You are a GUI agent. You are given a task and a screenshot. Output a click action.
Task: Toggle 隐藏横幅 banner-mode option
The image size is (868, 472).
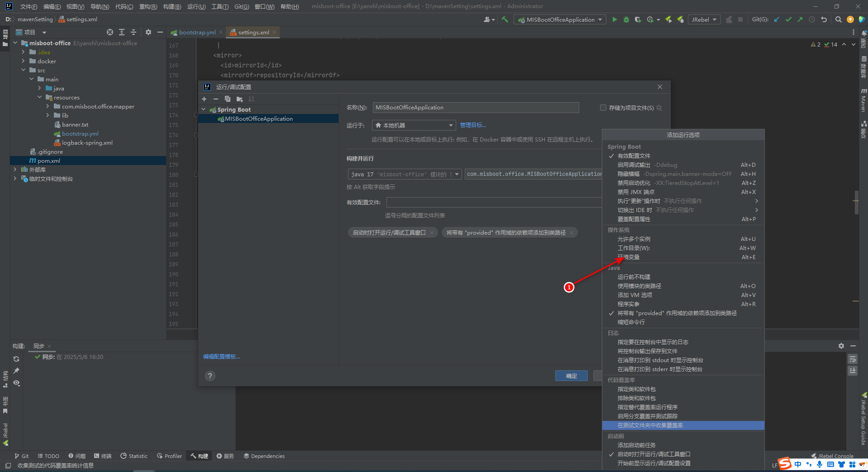683,174
